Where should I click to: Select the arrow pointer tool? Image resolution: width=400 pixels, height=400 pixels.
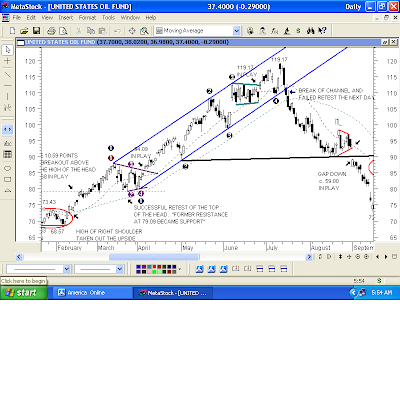click(8, 50)
